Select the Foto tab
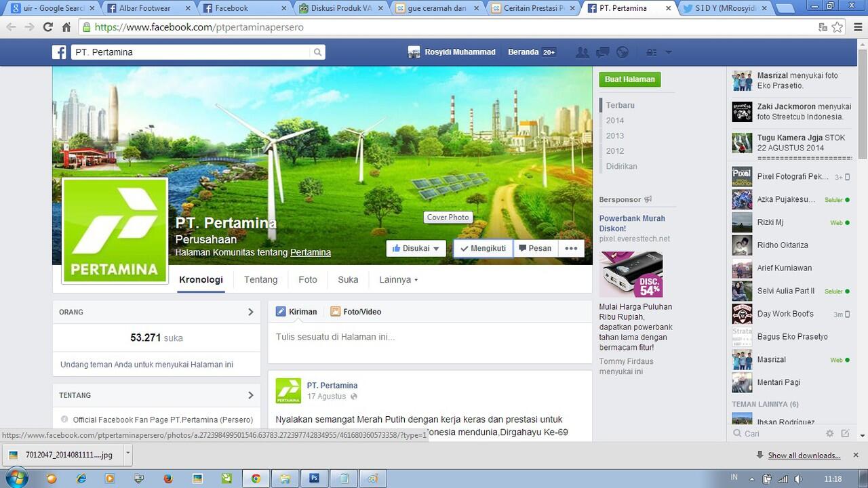The width and height of the screenshot is (868, 488). tap(307, 279)
